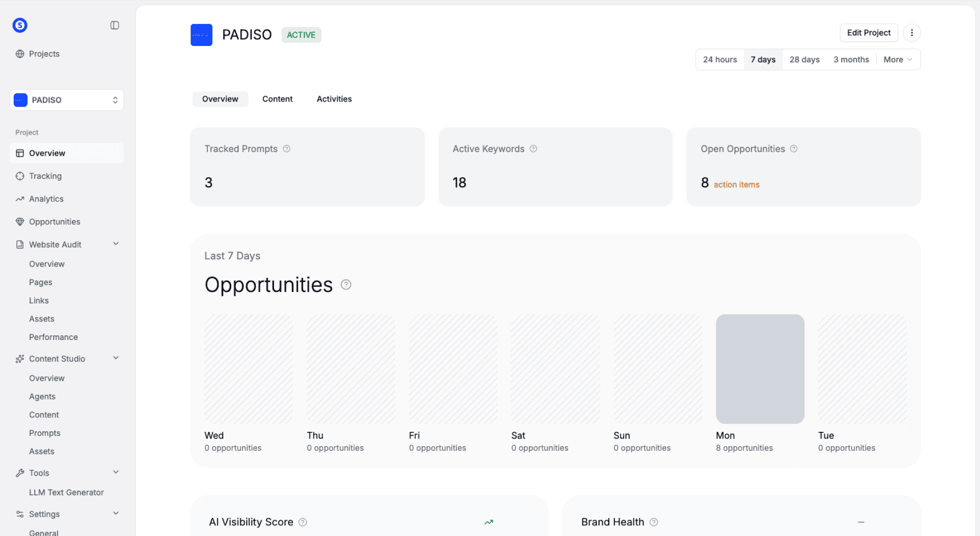The height and width of the screenshot is (536, 980).
Task: Open the More time range dropdown
Action: coord(897,59)
